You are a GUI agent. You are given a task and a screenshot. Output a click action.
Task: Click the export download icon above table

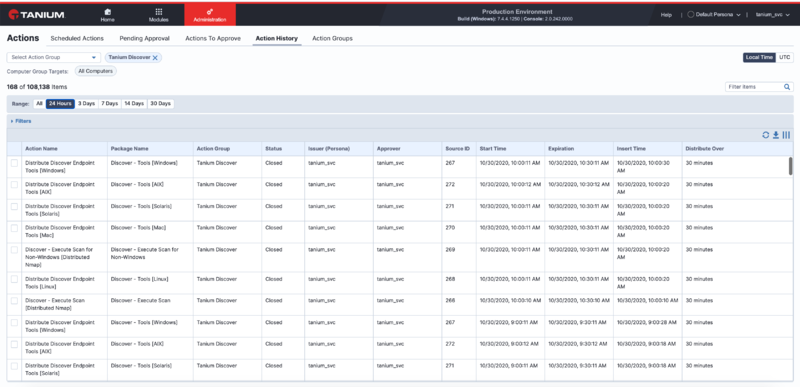coord(776,135)
